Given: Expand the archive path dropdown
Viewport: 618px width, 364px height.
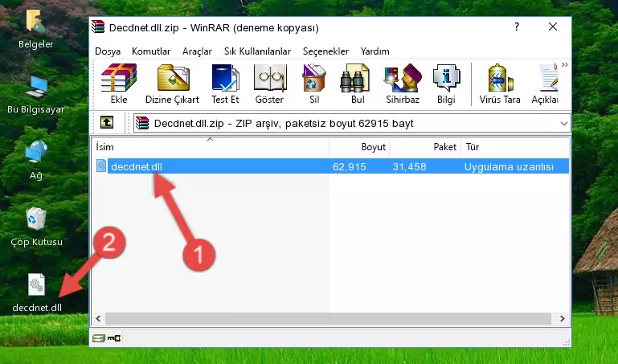Looking at the screenshot, I should click(x=563, y=123).
